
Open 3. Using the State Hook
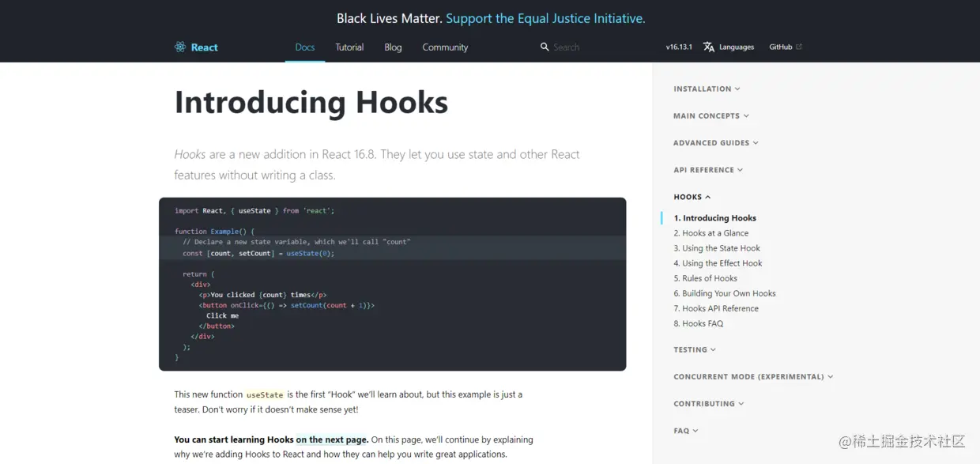coord(717,248)
